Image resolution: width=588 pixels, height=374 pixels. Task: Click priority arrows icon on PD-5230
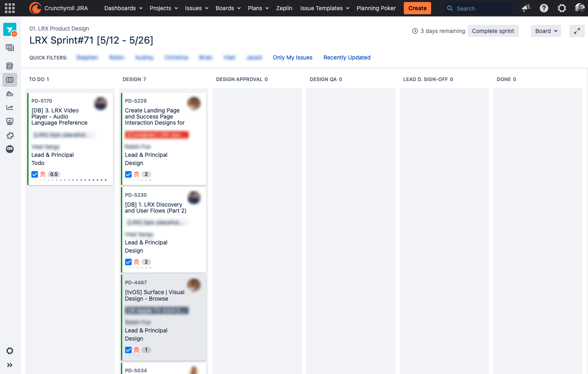tap(137, 262)
